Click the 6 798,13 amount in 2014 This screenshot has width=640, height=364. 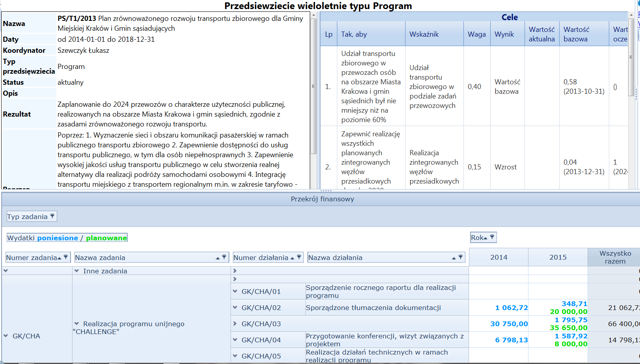512,340
